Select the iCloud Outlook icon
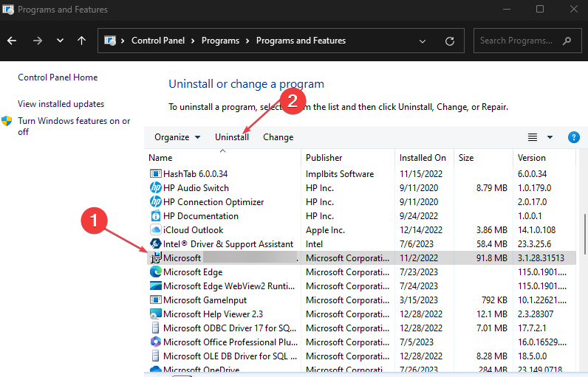588x377 pixels. [155, 230]
